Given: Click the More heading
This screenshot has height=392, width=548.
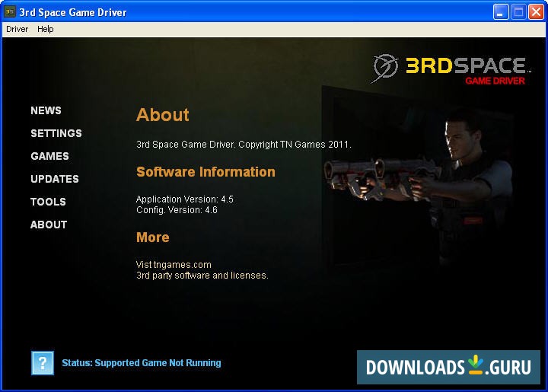Looking at the screenshot, I should tap(153, 237).
